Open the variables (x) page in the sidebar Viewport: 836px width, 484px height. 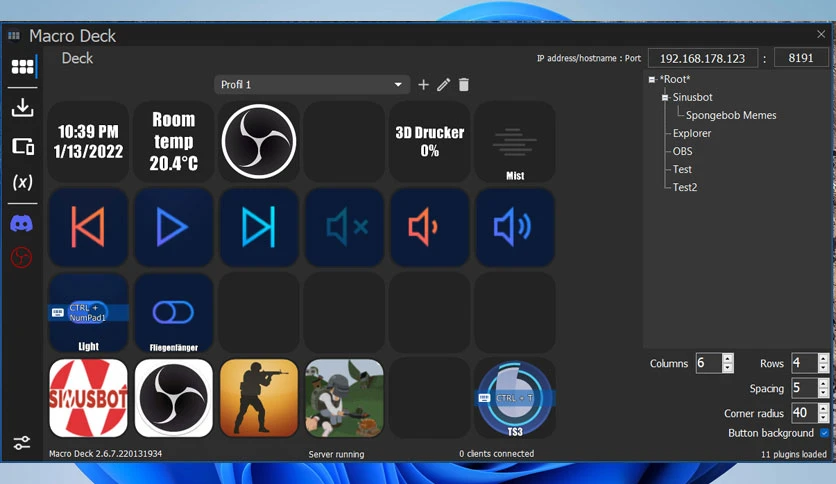[x=22, y=182]
